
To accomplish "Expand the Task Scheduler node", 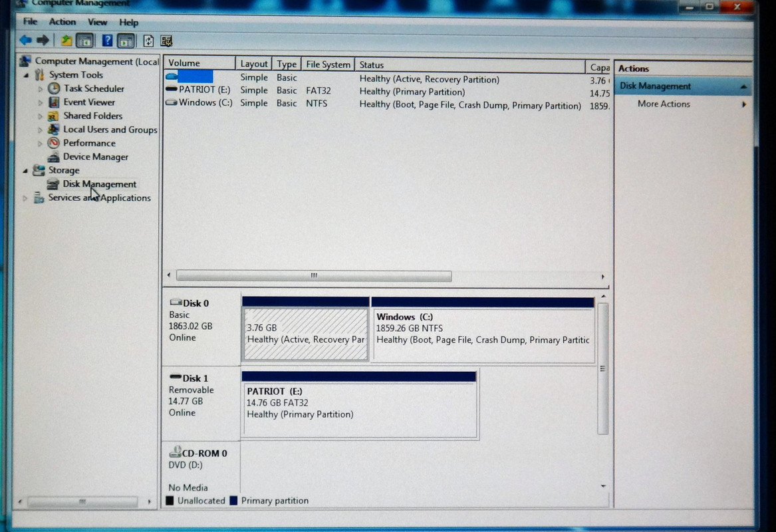I will pyautogui.click(x=40, y=89).
